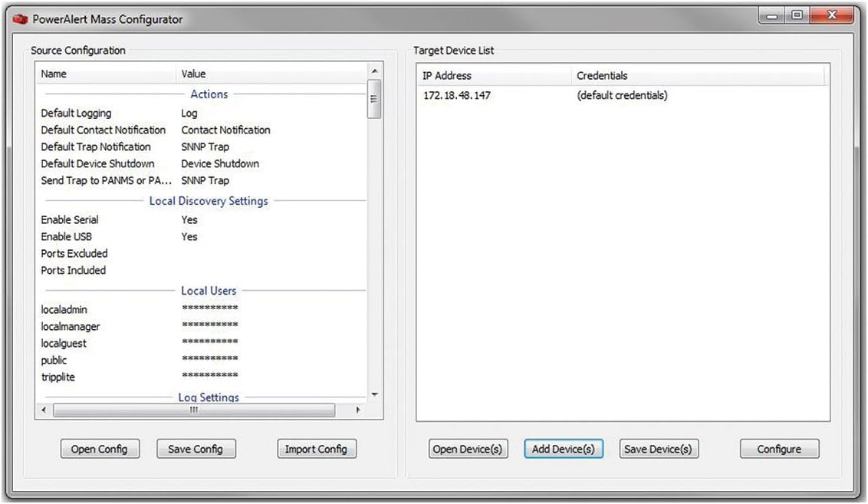This screenshot has width=868, height=504.
Task: Click the Contact Notification value cell
Action: [226, 130]
